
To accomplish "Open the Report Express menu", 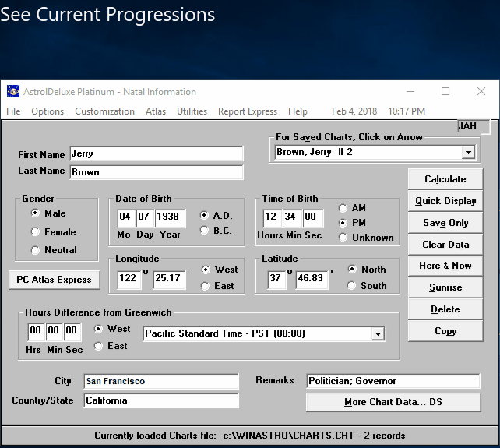I will pos(247,111).
